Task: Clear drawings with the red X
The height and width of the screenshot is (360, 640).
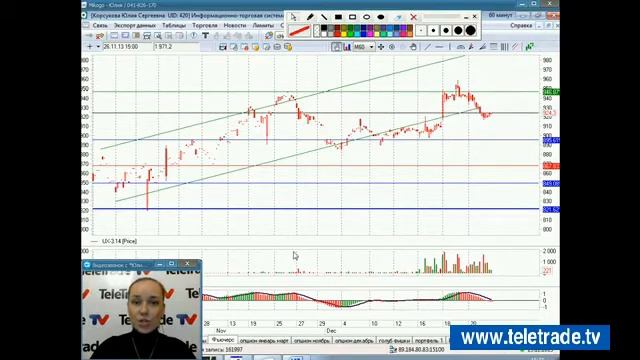Action: 413,17
